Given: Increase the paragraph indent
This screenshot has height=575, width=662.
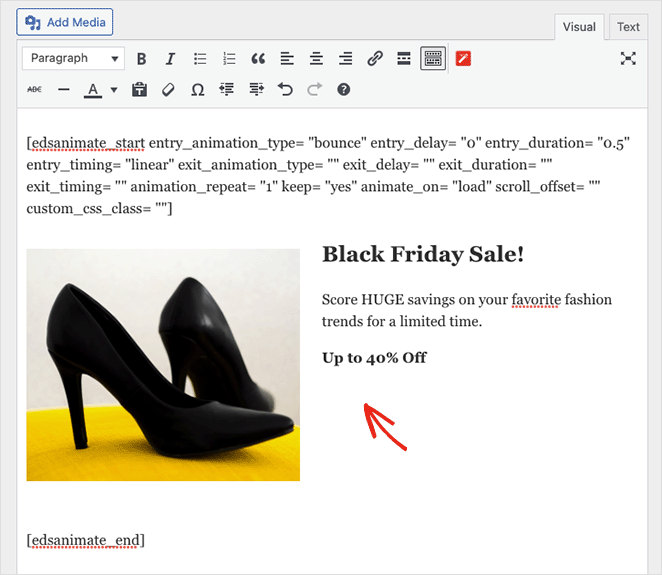Looking at the screenshot, I should [x=256, y=90].
